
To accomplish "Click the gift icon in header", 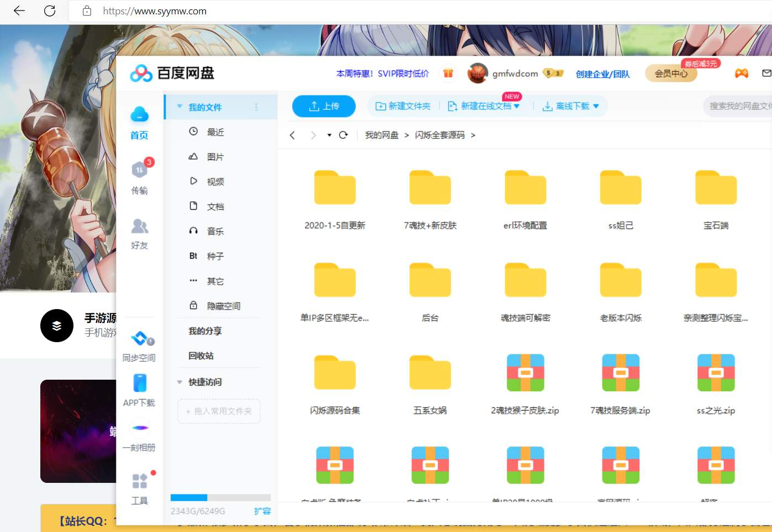I will (448, 73).
